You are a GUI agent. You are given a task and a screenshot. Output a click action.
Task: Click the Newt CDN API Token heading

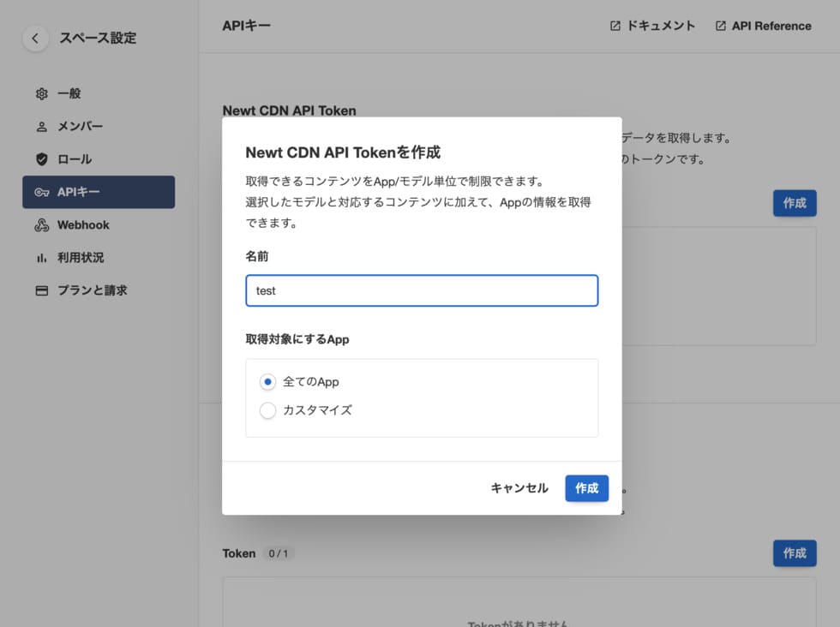pos(290,110)
